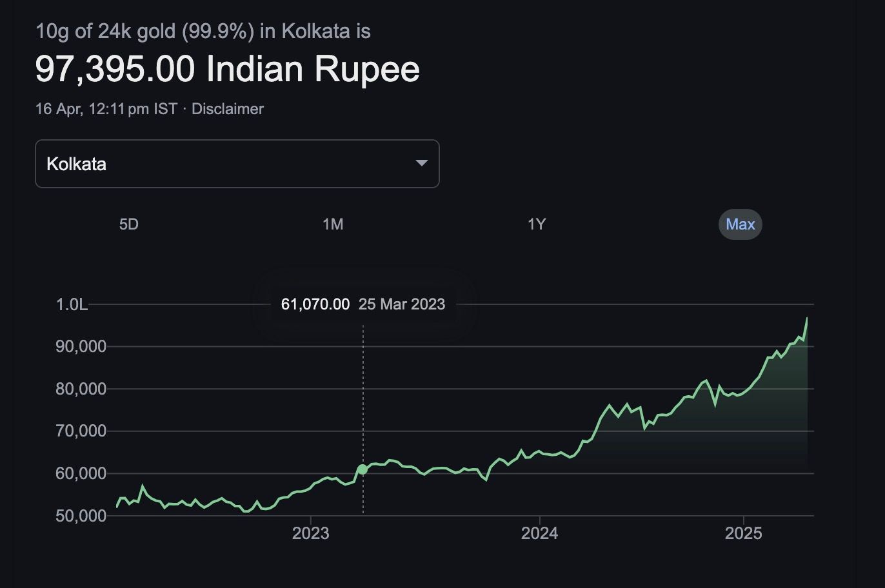The width and height of the screenshot is (885, 588).
Task: Open the Disclaimer link
Action: pos(228,109)
